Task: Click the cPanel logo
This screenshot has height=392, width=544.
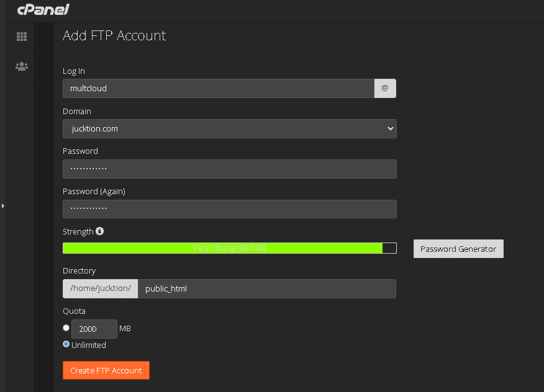Action: 43,9
